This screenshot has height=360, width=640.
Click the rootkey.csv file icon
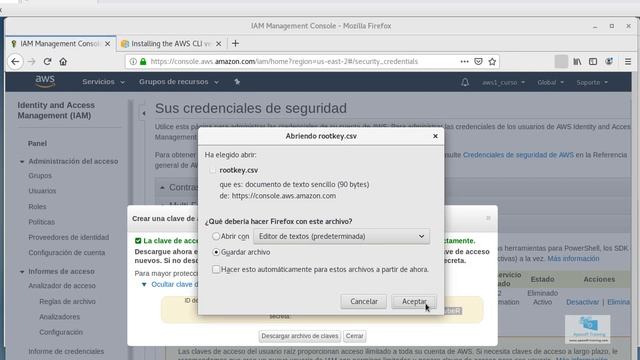click(x=212, y=170)
